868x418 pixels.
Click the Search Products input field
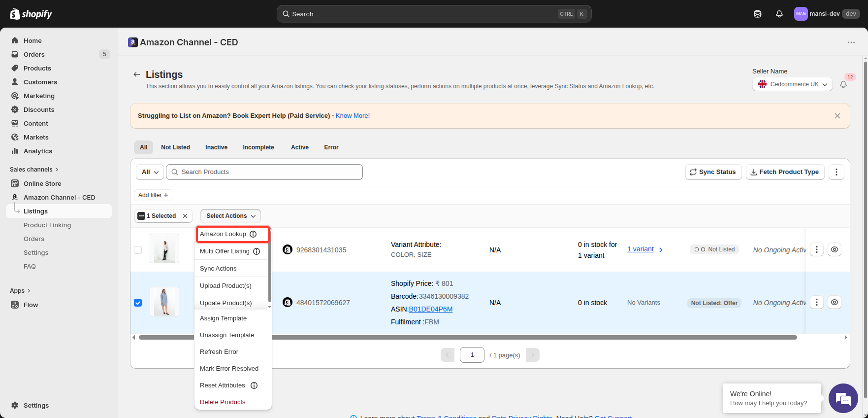click(x=264, y=172)
